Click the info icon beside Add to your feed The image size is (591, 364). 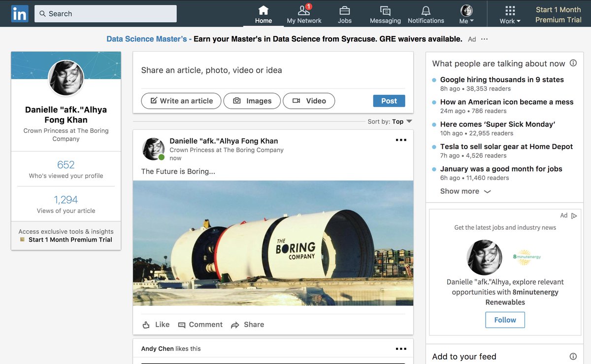click(x=573, y=356)
